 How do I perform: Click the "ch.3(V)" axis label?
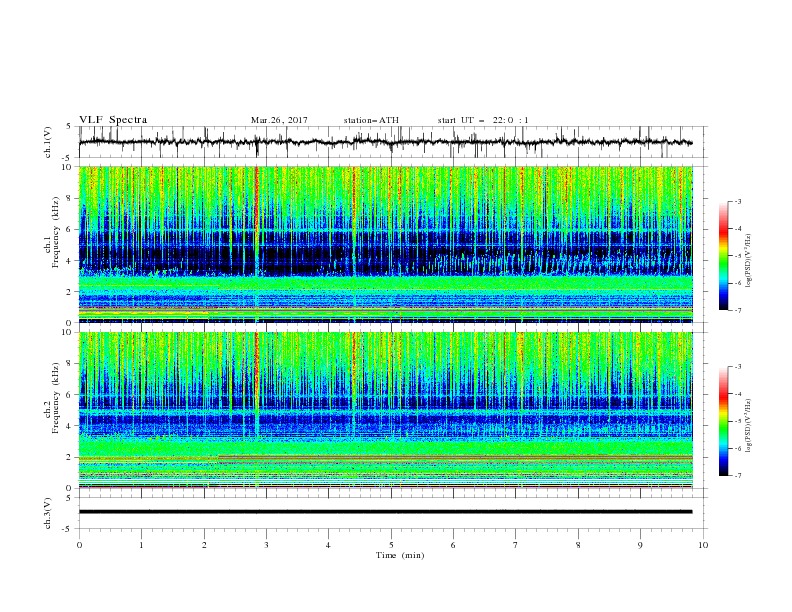48,513
